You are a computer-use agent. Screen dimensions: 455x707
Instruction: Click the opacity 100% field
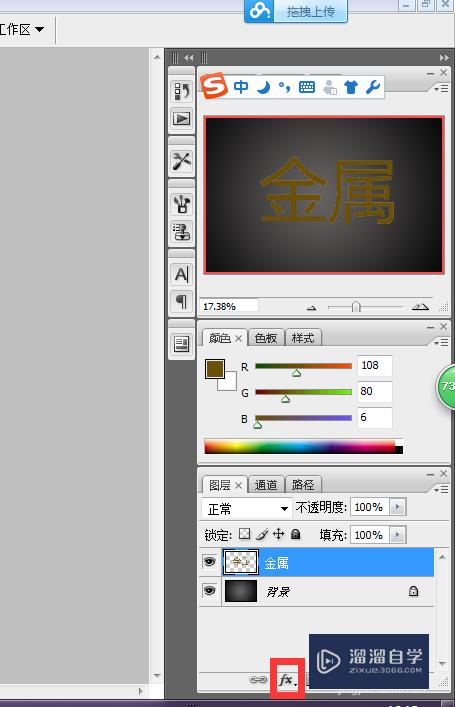pyautogui.click(x=370, y=507)
